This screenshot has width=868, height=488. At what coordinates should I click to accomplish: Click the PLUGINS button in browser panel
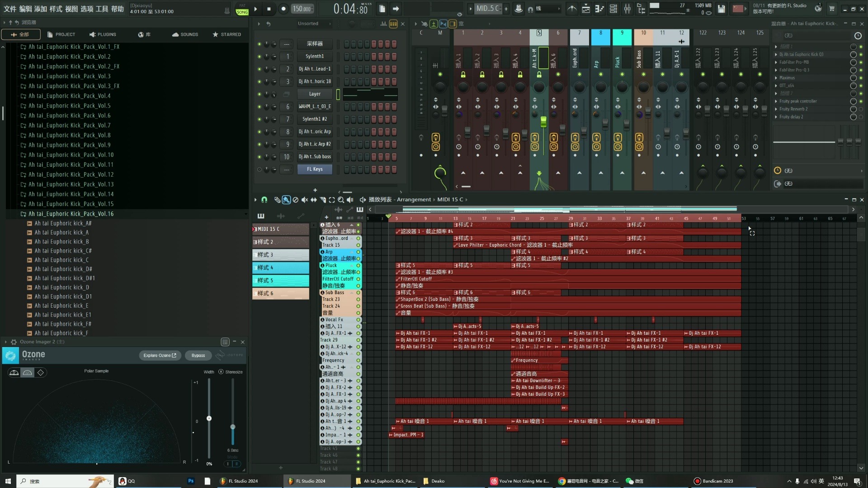pyautogui.click(x=103, y=34)
